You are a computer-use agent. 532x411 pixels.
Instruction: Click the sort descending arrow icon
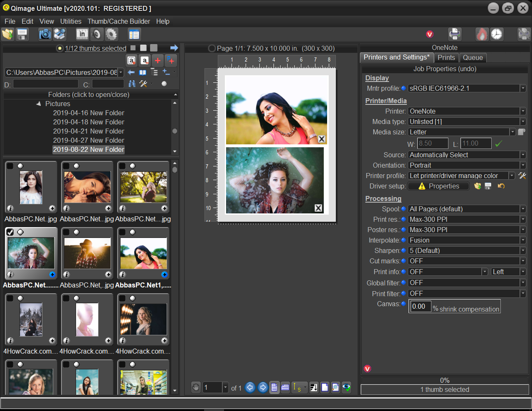pos(314,387)
